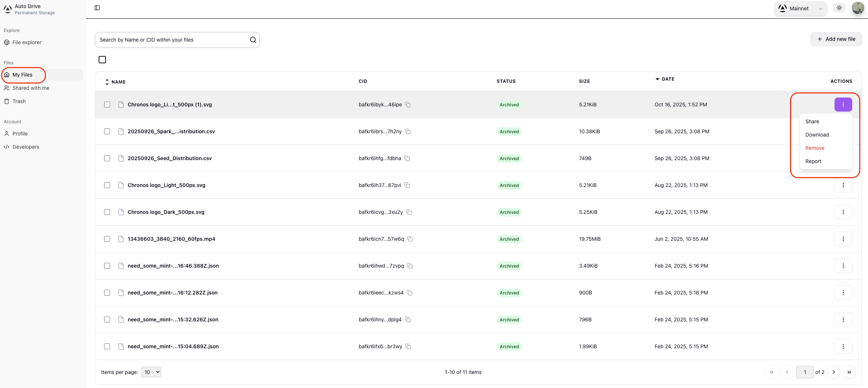The image size is (868, 388).
Task: Click the search magnifier icon
Action: coord(253,40)
